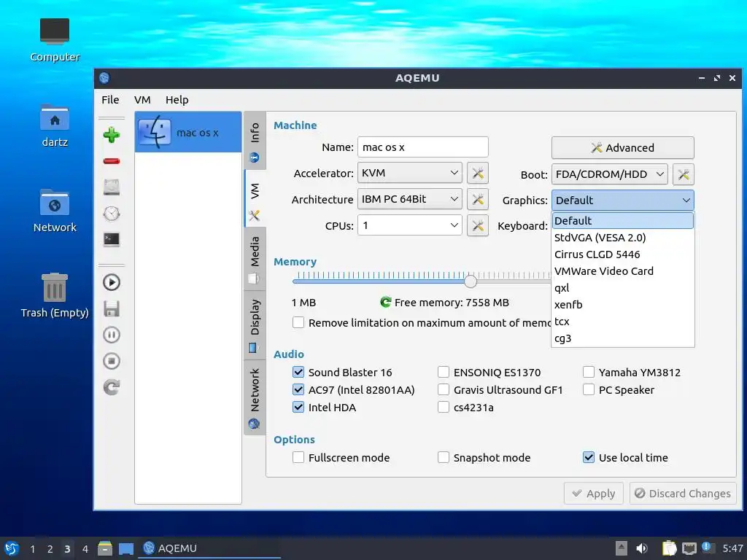The height and width of the screenshot is (560, 747).
Task: Open Architecture settings wrench icon
Action: [x=478, y=200]
